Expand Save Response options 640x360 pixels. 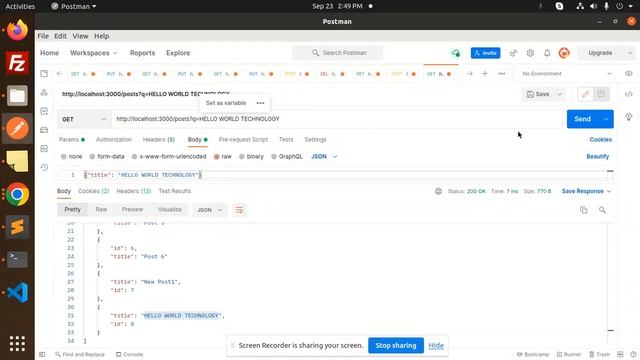[586, 191]
